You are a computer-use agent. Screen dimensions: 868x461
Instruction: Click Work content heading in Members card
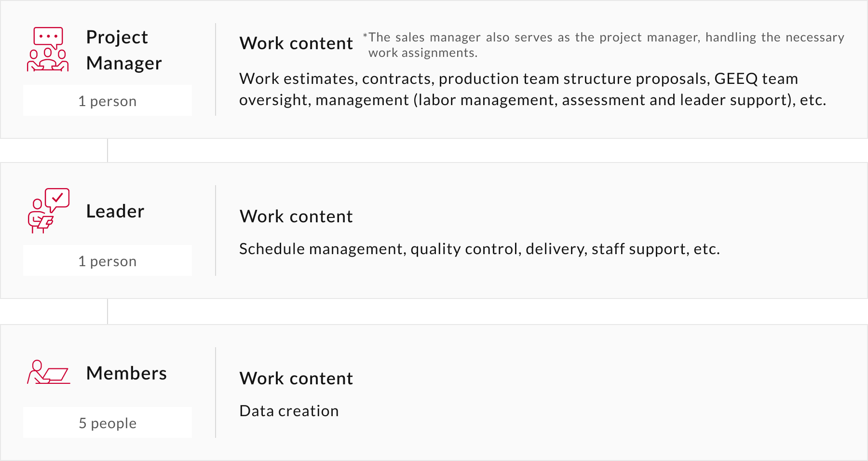[296, 379]
